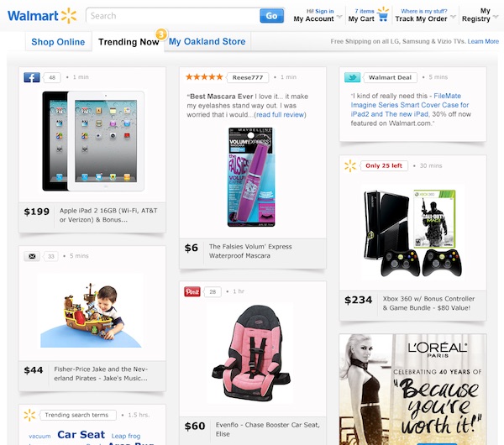Image resolution: width=504 pixels, height=445 pixels.
Task: Switch to the Shop Online tab
Action: 58,42
